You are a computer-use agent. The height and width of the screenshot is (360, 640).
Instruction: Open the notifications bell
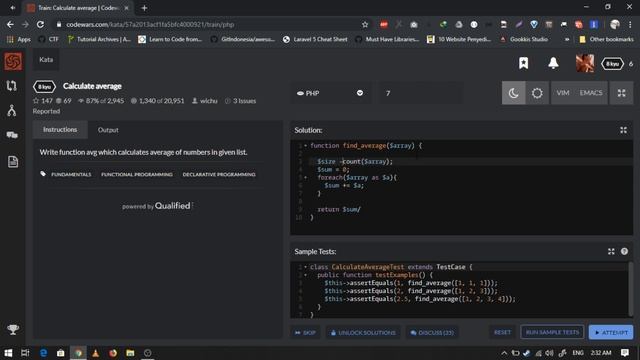click(x=553, y=63)
